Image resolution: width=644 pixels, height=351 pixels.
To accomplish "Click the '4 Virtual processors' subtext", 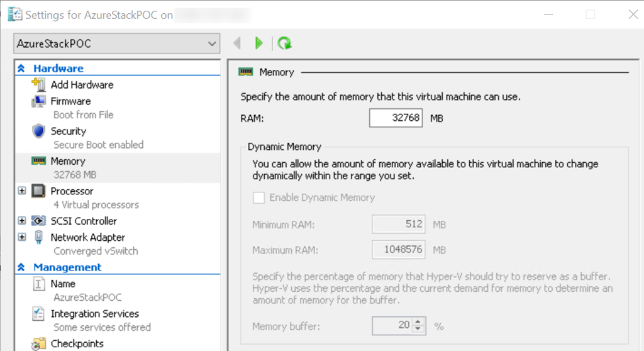I will coord(96,204).
